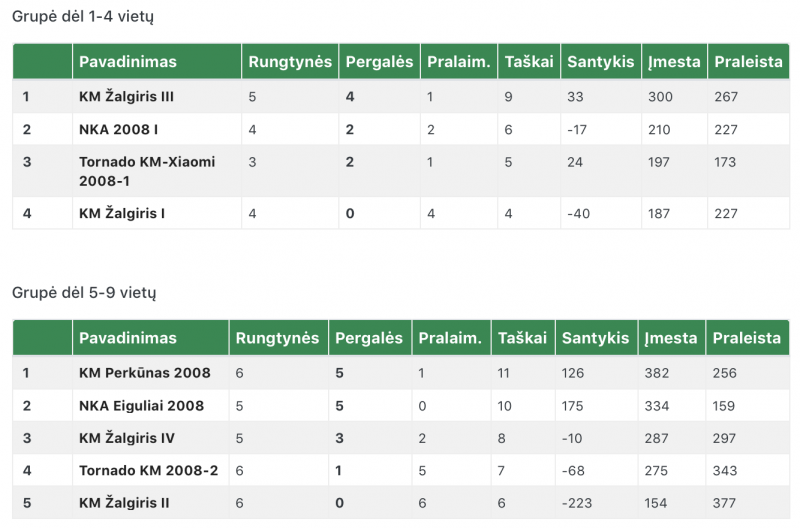This screenshot has height=528, width=800.
Task: Select NKA Eiguliai 2008 team name
Action: click(141, 406)
